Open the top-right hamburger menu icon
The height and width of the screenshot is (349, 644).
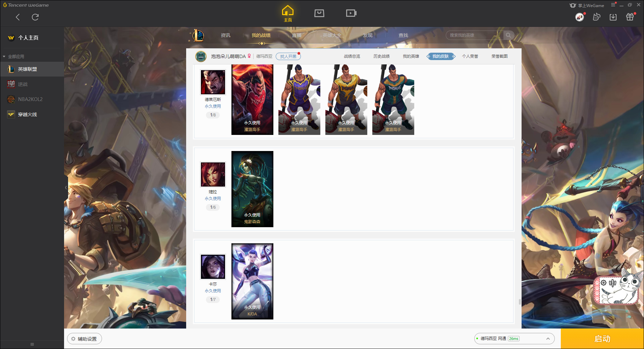[613, 5]
